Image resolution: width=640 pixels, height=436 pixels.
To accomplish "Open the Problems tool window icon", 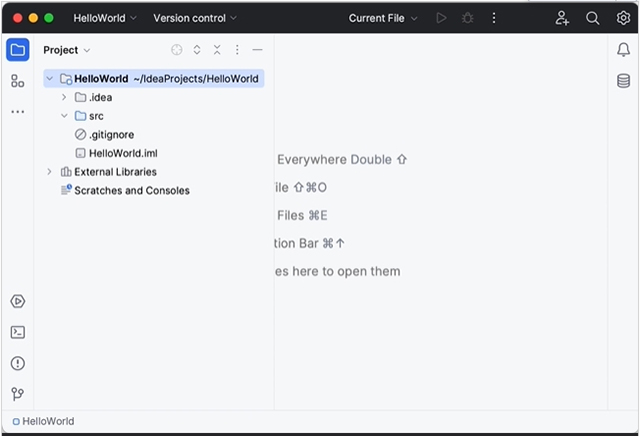I will 18,363.
